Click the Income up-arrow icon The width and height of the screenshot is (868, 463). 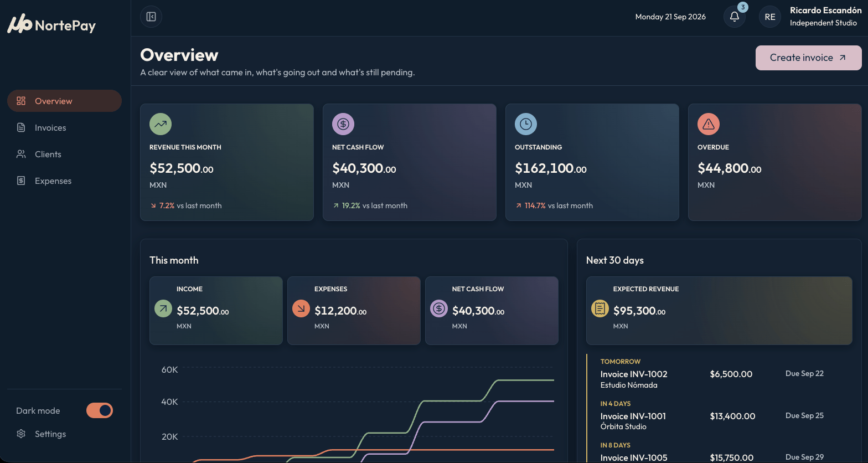(x=163, y=308)
